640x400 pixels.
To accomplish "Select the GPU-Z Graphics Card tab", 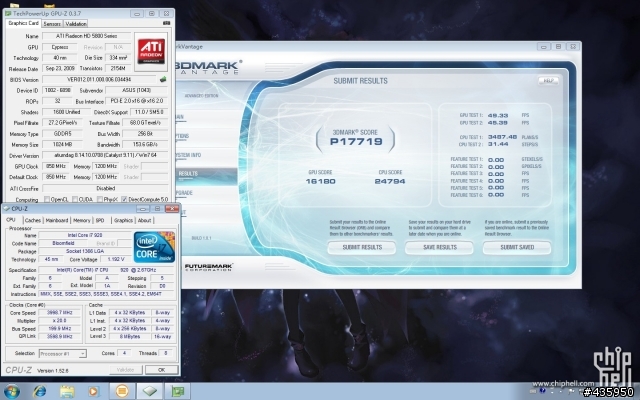I will pos(23,23).
